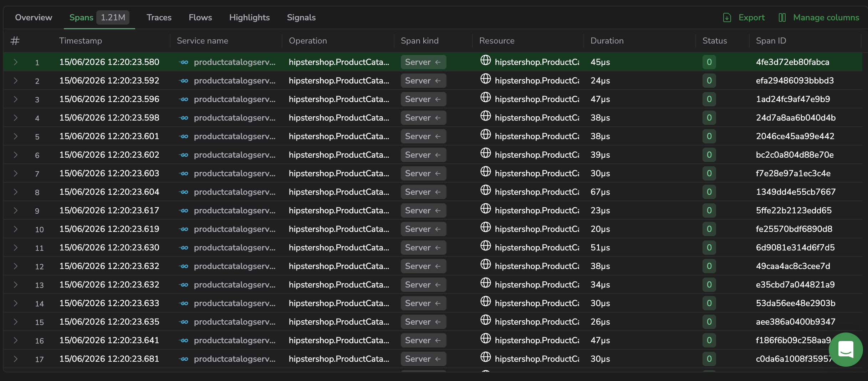
Task: Click timestamp 15/06/2026 12:20:23.681
Action: click(109, 359)
